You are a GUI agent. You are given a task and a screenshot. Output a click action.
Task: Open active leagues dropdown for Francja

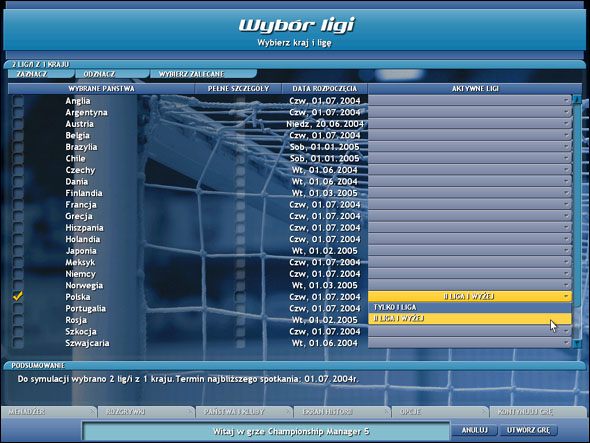(x=470, y=204)
